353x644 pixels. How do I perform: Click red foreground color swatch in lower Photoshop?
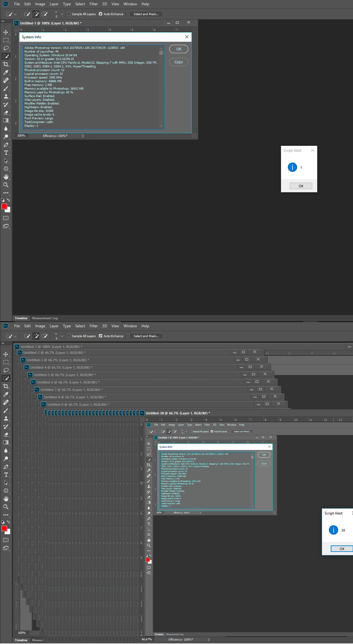(x=4, y=528)
